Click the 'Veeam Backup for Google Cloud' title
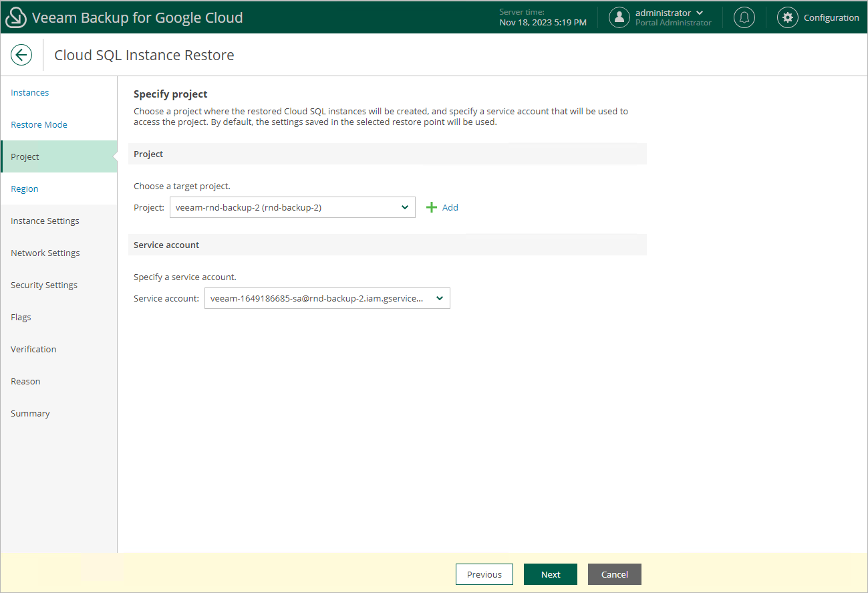Viewport: 868px width, 593px height. [x=138, y=17]
